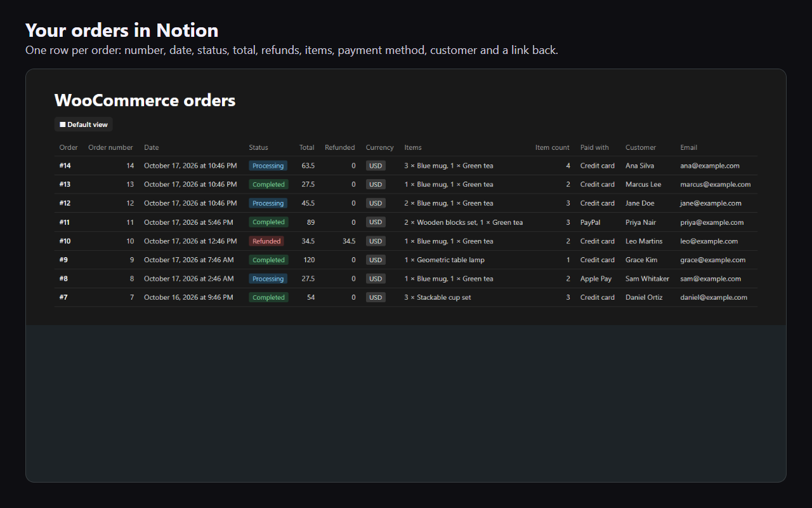Click the Item count column header
This screenshot has width=812, height=508.
pyautogui.click(x=553, y=147)
